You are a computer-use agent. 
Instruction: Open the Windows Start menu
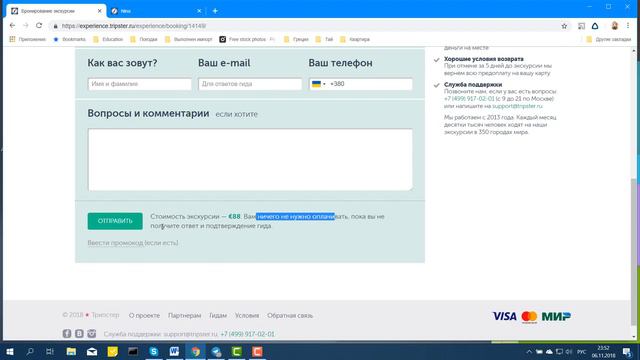pos(9,351)
